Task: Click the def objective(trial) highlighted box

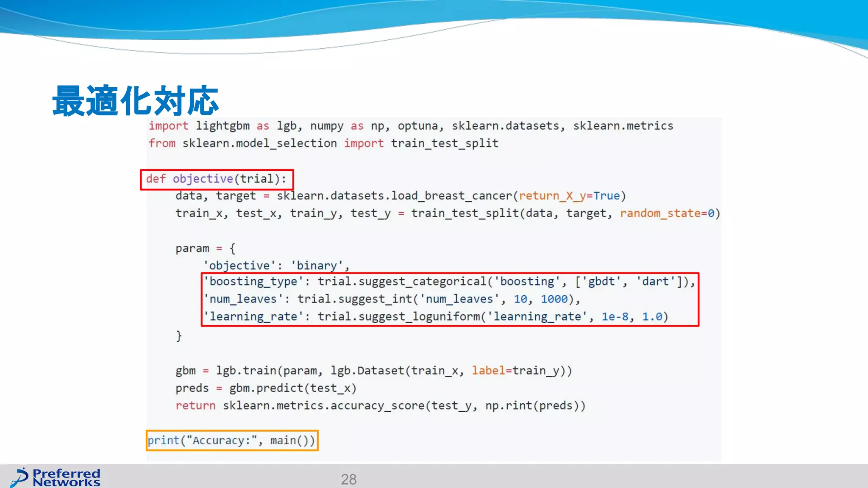Action: pyautogui.click(x=217, y=179)
